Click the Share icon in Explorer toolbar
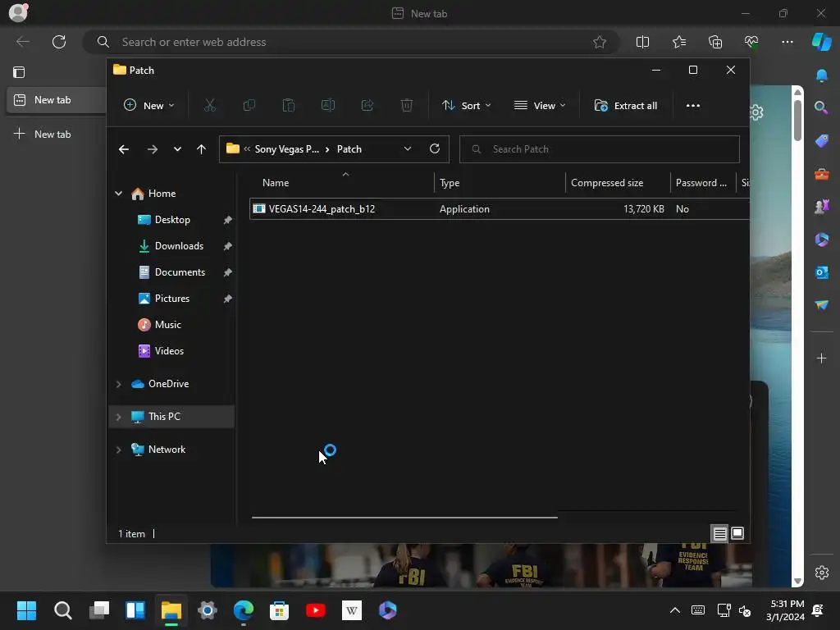840x630 pixels. pos(367,106)
